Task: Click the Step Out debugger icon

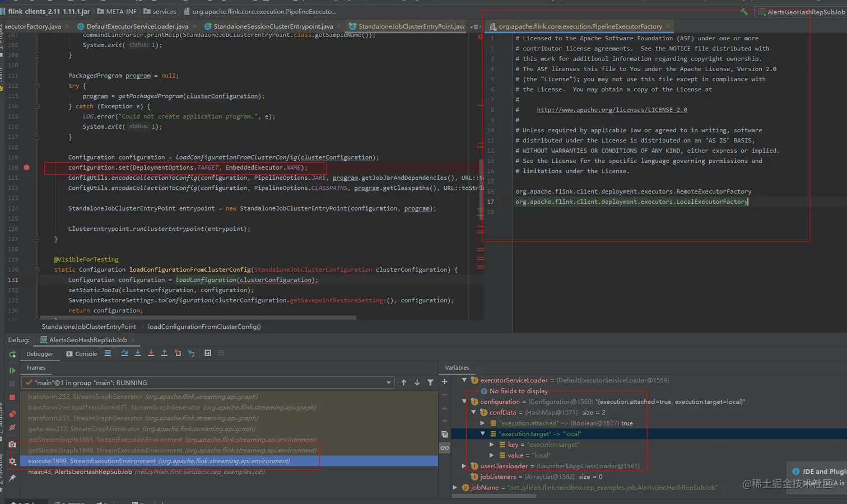Action: [x=164, y=353]
